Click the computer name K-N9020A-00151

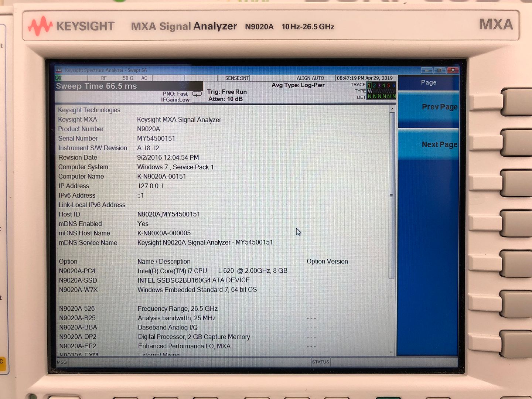pyautogui.click(x=161, y=177)
